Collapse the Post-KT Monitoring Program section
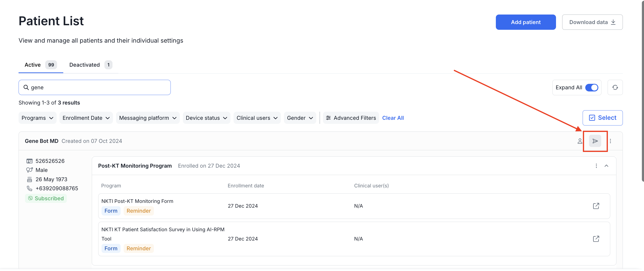The width and height of the screenshot is (644, 271). [607, 166]
